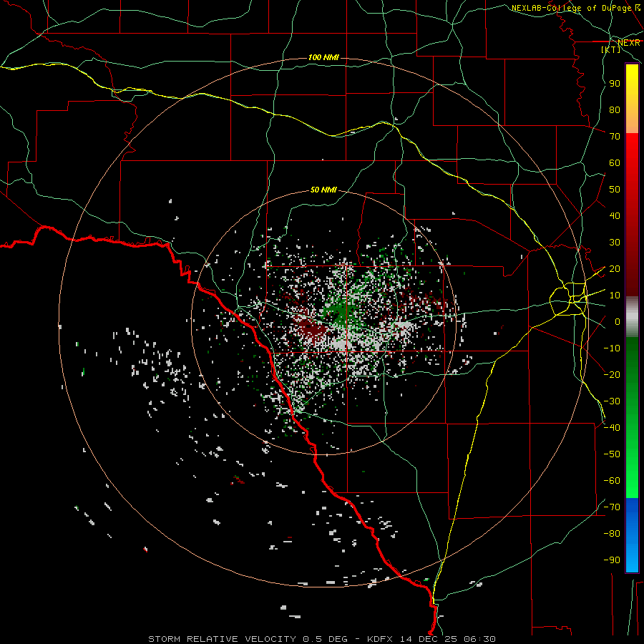This screenshot has height=644, width=644.
Task: Click the 20 value on the color scale
Action: click(x=615, y=269)
